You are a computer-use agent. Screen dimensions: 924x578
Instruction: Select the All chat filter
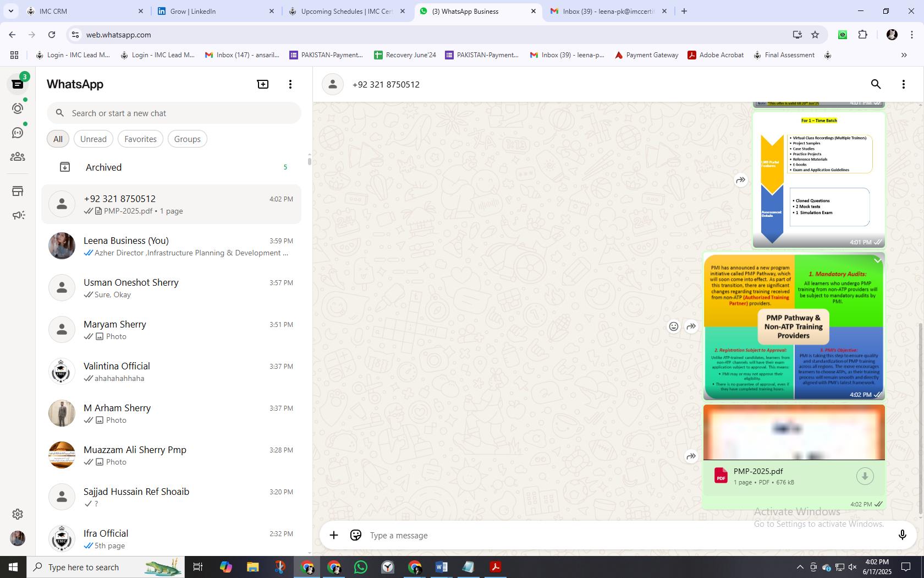[58, 139]
